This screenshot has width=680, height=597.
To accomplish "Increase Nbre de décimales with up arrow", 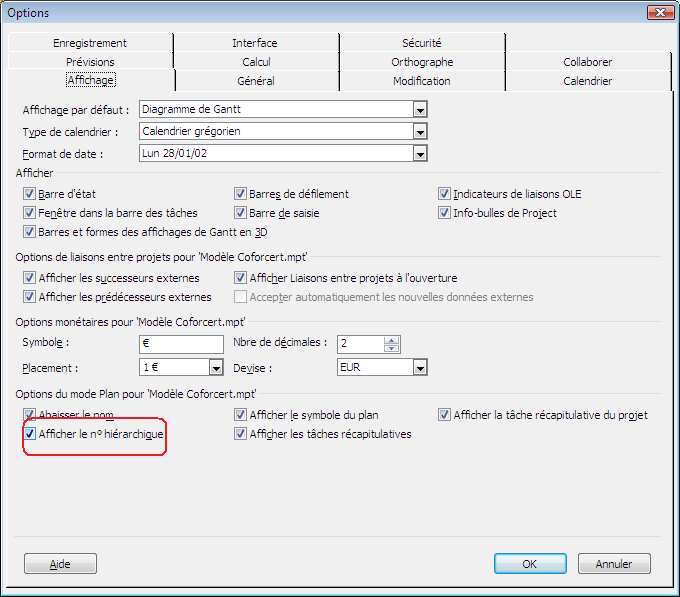I will (x=392, y=339).
